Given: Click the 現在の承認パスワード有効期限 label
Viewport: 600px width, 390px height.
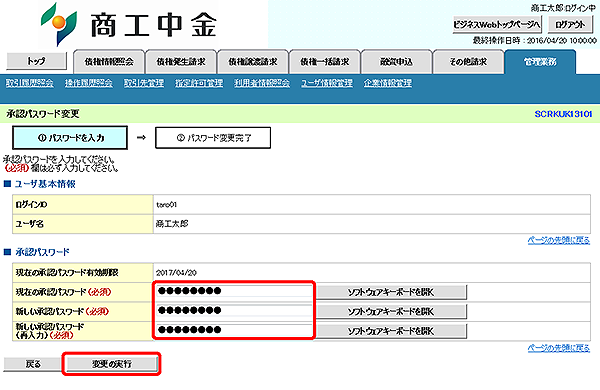Looking at the screenshot, I should (67, 273).
